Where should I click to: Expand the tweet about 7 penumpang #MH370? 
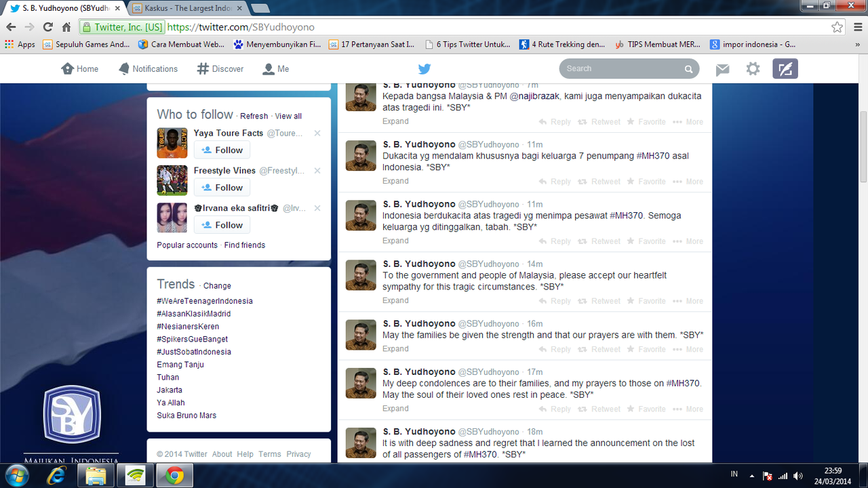395,181
